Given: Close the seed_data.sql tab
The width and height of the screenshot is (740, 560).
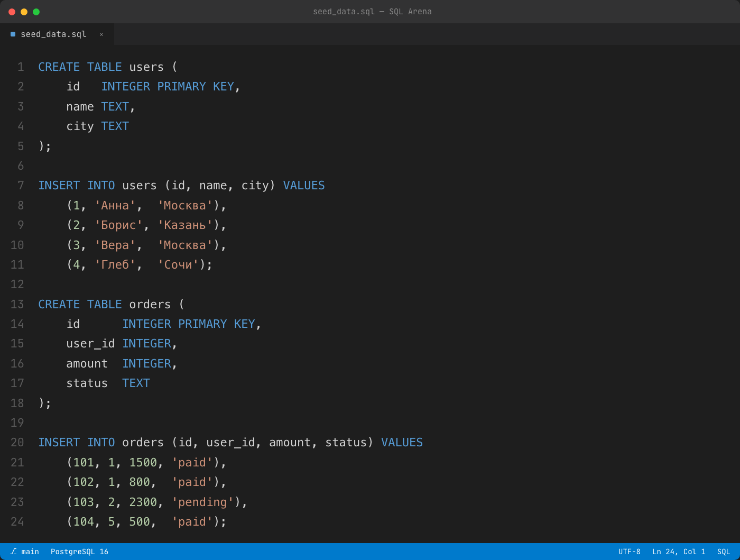Looking at the screenshot, I should click(x=101, y=34).
